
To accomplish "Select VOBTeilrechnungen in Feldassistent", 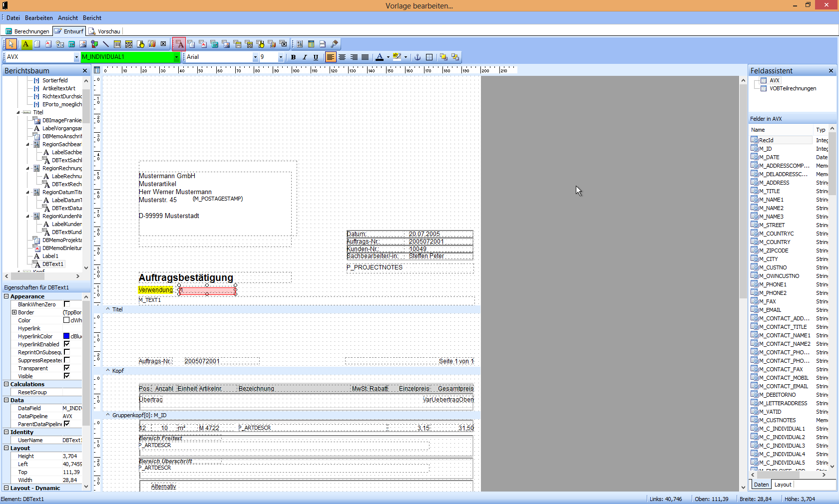I will pyautogui.click(x=793, y=88).
